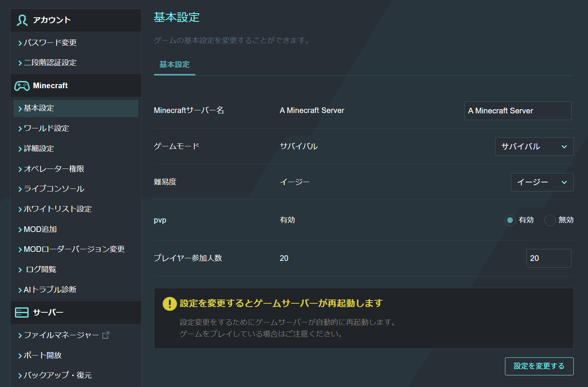The width and height of the screenshot is (588, 387).
Task: Click the chevron next to 二段階認証設定
Action: coord(20,63)
